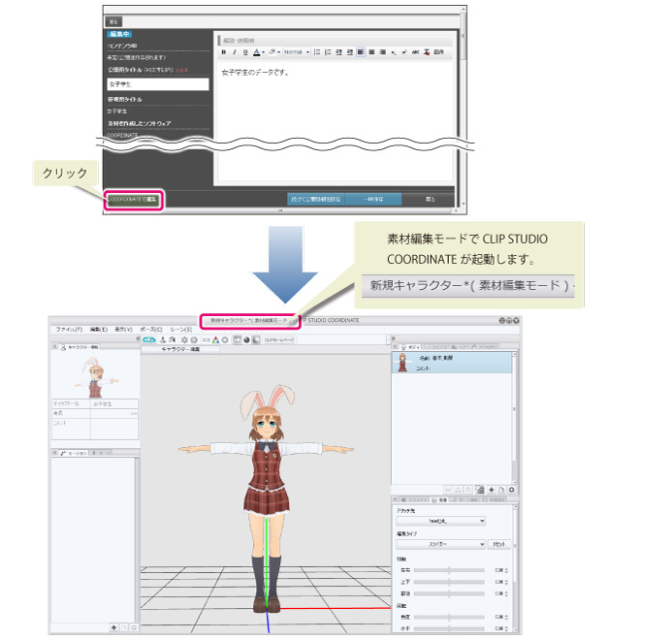Click the description text area with 女子学生のデータです。

click(336, 122)
